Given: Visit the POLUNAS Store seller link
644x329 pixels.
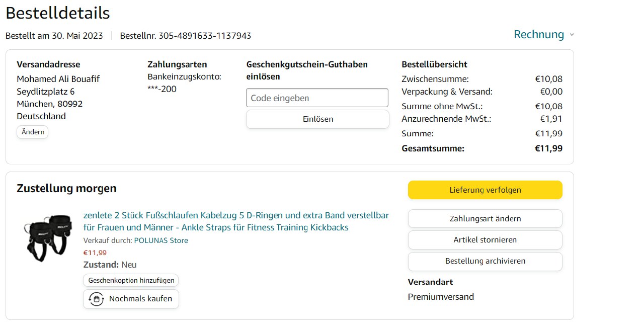Looking at the screenshot, I should 161,240.
